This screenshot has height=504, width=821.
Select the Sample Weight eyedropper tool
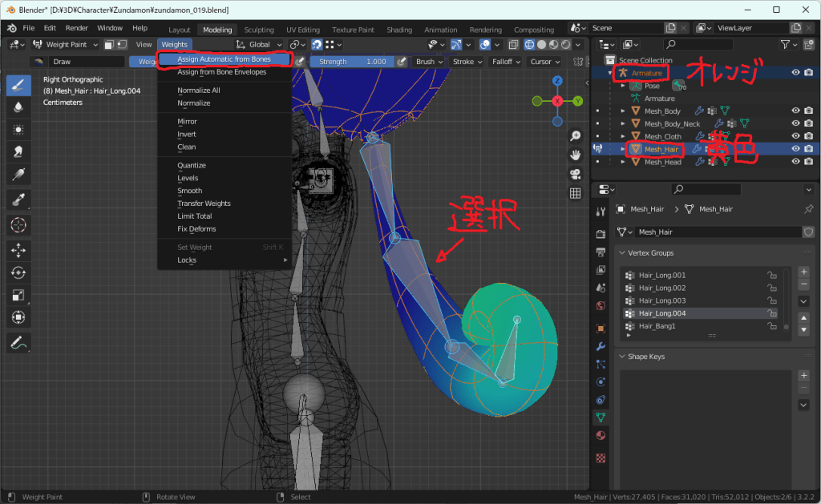[18, 199]
